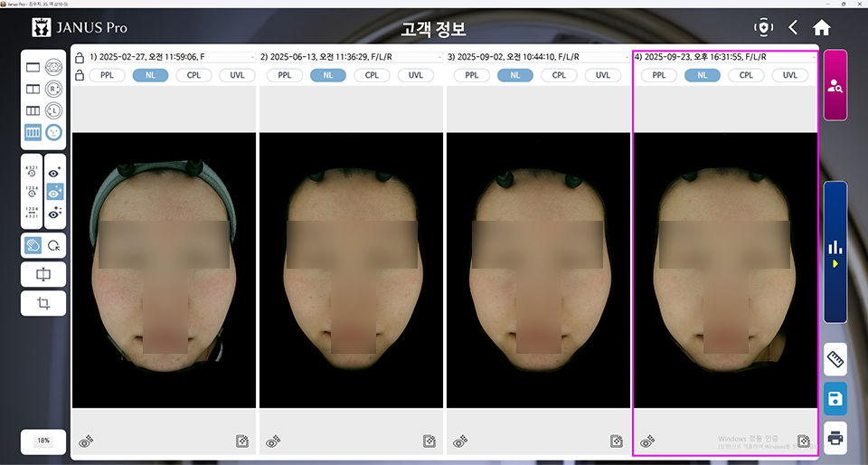Click bottom-right image icon in panel 2
This screenshot has width=868, height=465.
[429, 441]
